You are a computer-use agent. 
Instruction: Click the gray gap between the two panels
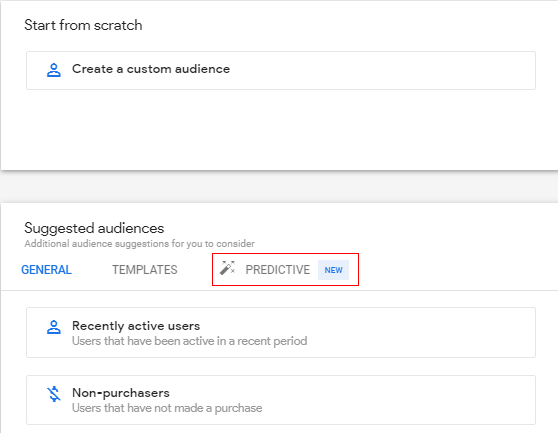click(x=279, y=187)
